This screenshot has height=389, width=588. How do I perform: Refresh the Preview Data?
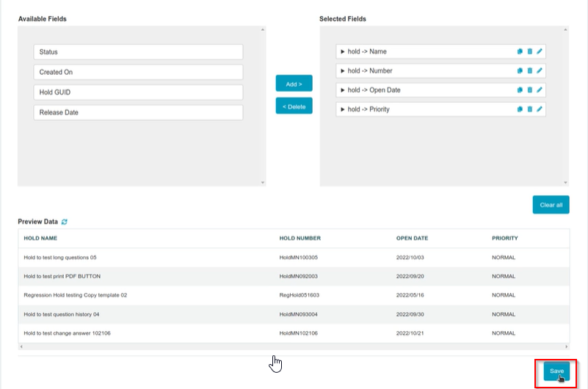[65, 222]
